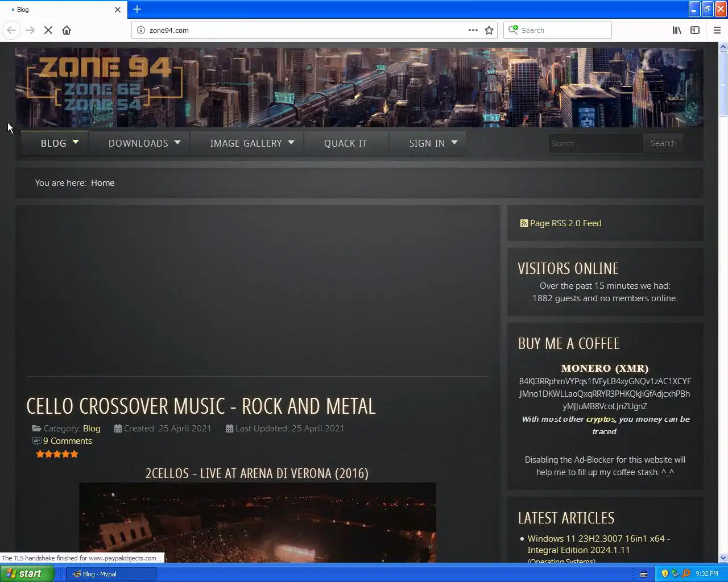Click the VISITORS ONLINE heading
The image size is (728, 582).
coord(568,268)
